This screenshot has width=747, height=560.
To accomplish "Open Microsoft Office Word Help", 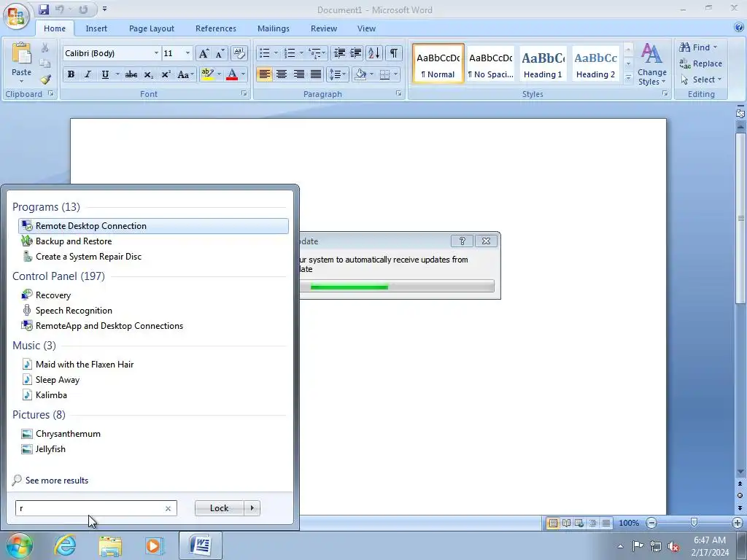I will (739, 28).
